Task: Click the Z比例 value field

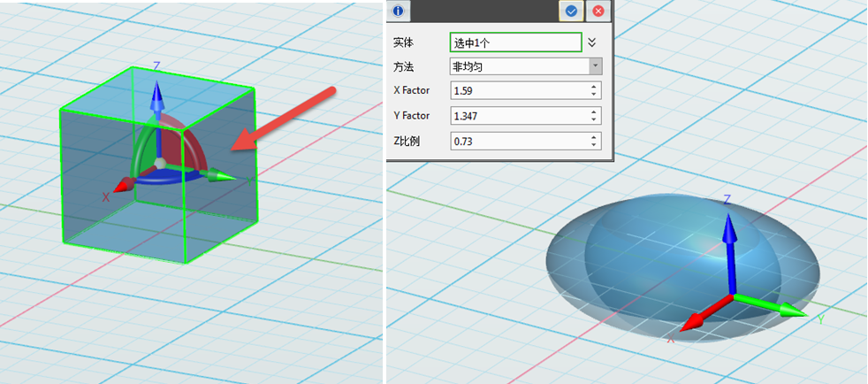Action: tap(518, 141)
